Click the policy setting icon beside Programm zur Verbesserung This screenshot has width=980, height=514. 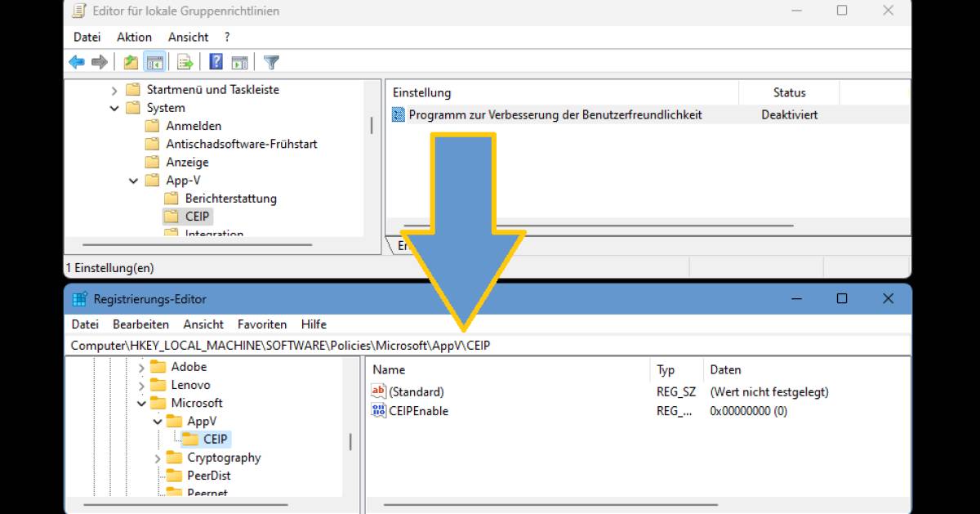[399, 115]
